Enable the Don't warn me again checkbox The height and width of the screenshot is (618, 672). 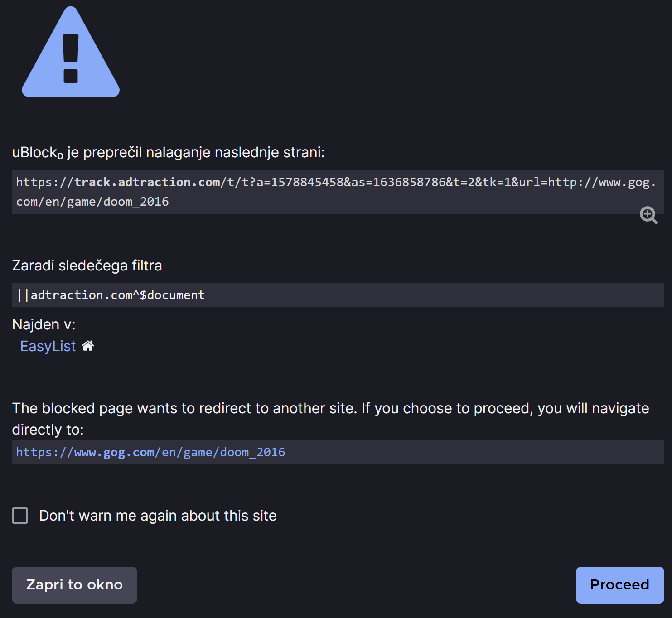tap(20, 516)
